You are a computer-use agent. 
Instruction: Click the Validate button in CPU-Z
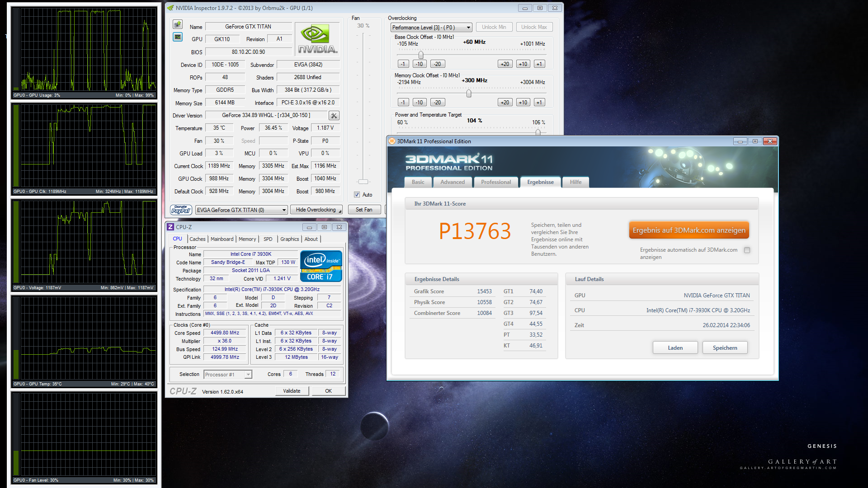(x=292, y=391)
